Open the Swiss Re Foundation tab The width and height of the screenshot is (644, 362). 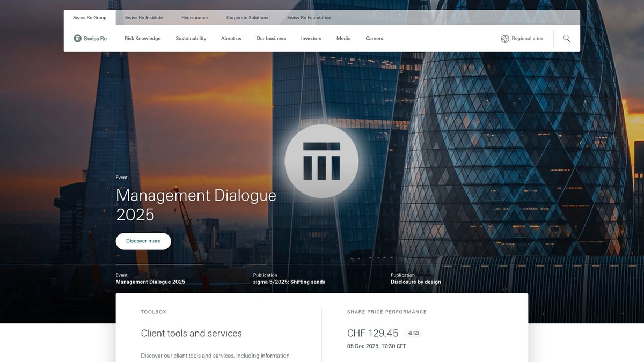click(x=309, y=18)
